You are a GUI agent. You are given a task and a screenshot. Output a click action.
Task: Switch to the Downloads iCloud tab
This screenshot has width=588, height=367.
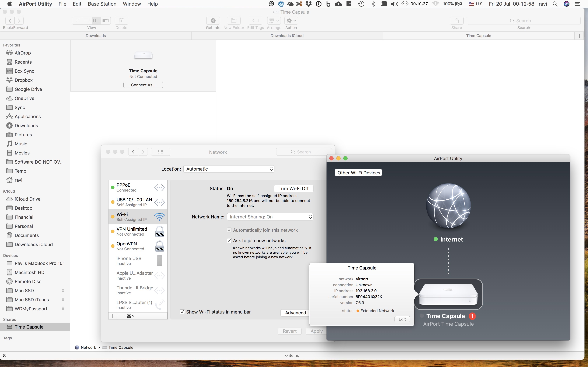pyautogui.click(x=287, y=36)
